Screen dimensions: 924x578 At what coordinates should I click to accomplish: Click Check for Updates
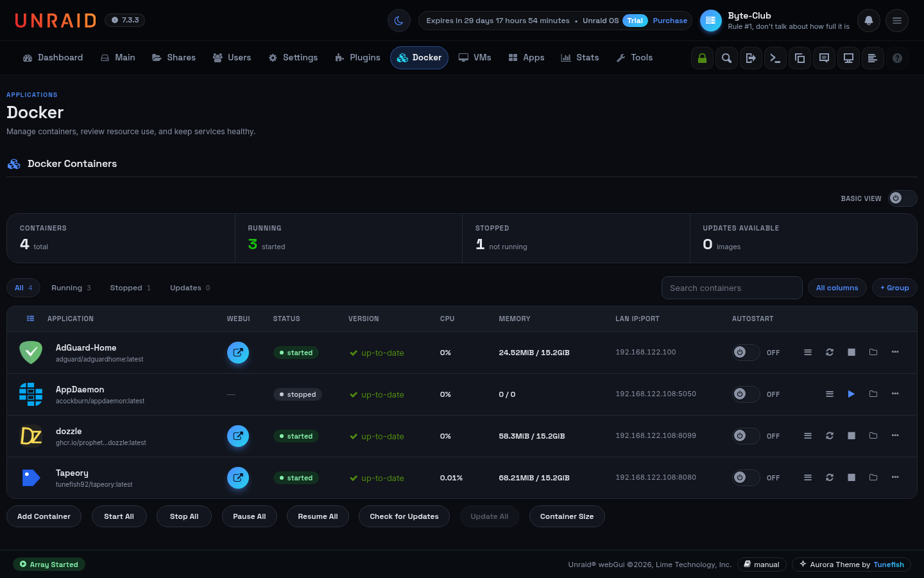404,516
